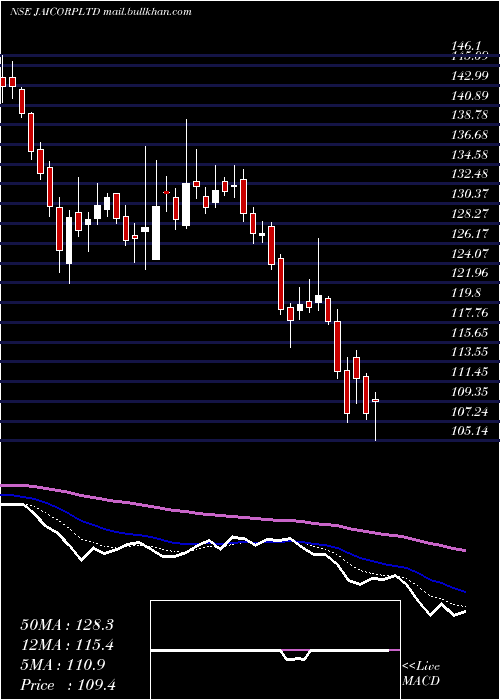Click the 113.55 price level label

[x=470, y=351]
